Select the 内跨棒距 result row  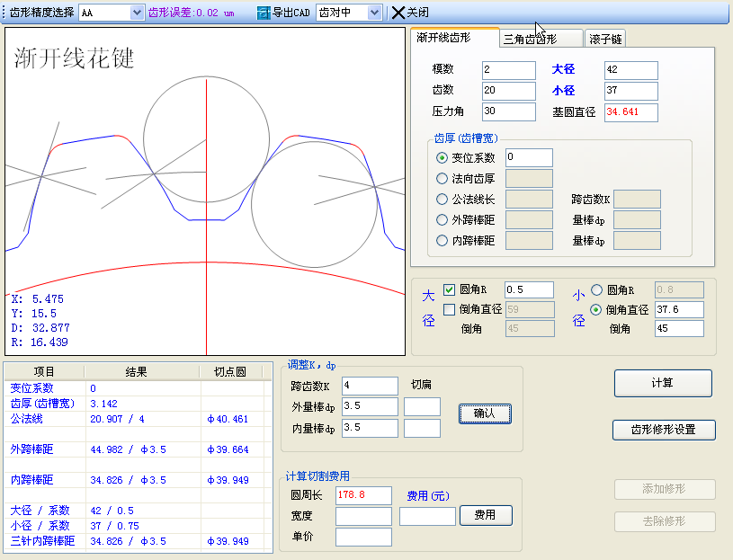(138, 480)
